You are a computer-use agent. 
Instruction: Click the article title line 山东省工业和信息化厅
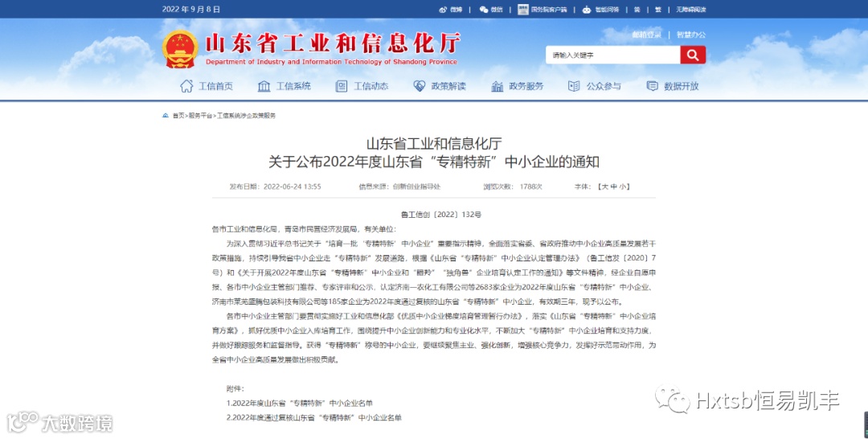coord(434,144)
